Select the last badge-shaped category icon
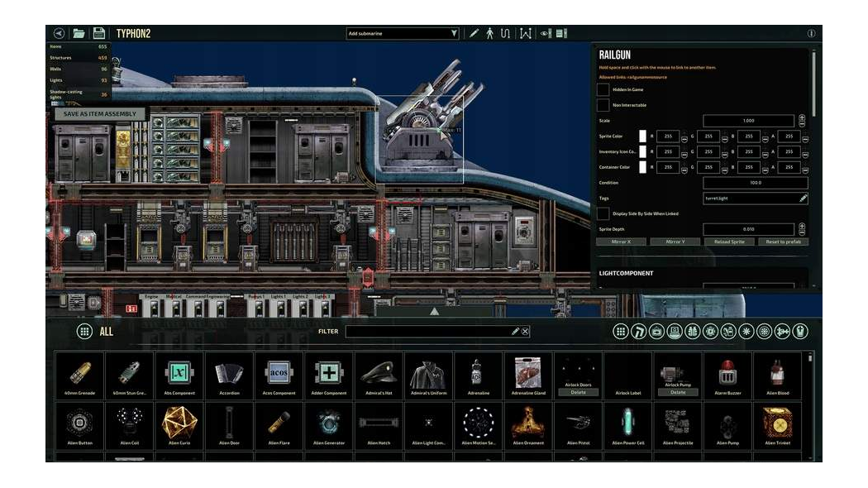Viewport: 868px width, 488px height. (800, 331)
